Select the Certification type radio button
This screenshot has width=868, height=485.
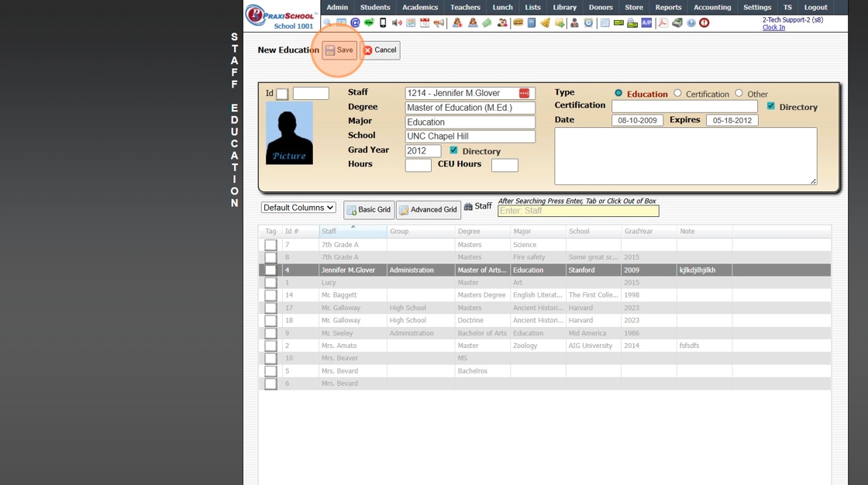pos(677,94)
